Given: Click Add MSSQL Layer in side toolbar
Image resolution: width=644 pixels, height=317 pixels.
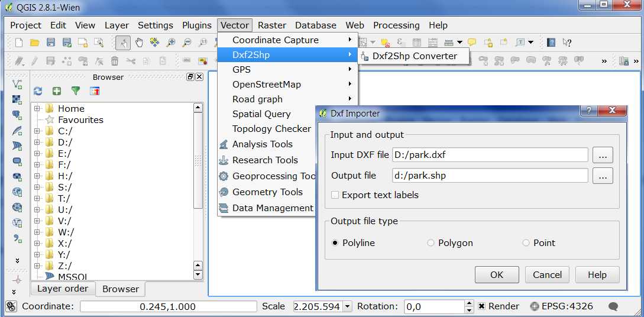Looking at the screenshot, I should pos(17,145).
